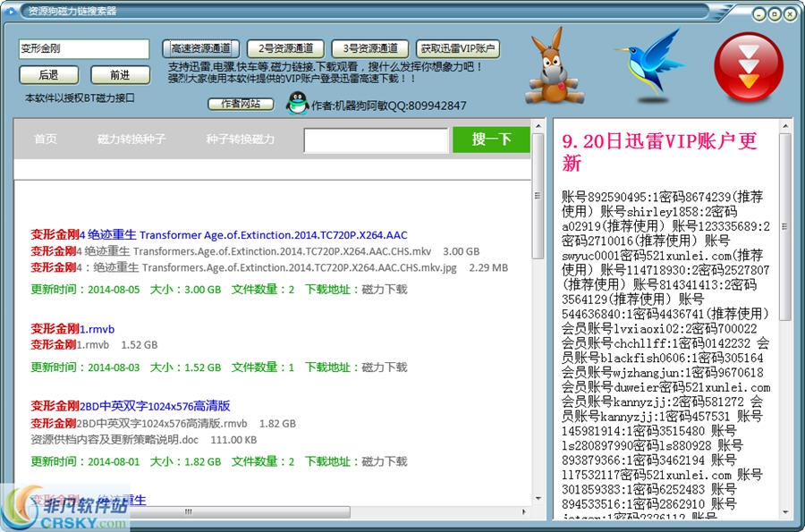Image resolution: width=805 pixels, height=532 pixels.
Task: Open the 2号资源通道 channel
Action: pos(285,49)
